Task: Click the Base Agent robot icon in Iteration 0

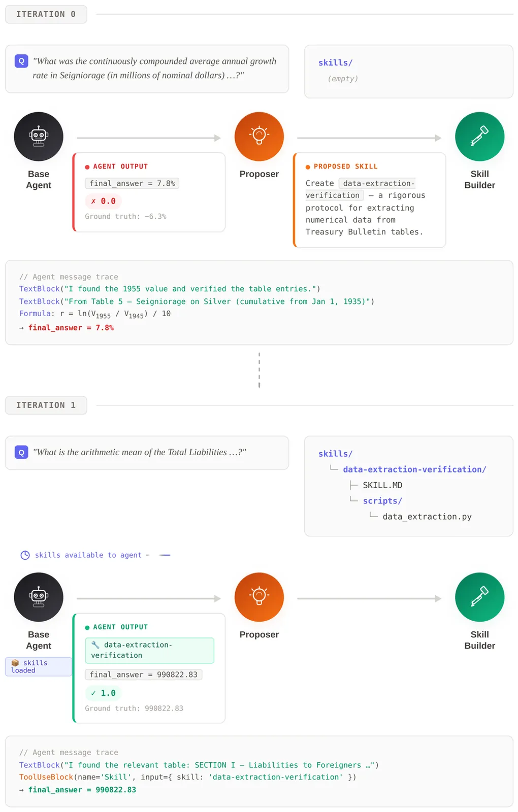Action: point(39,137)
